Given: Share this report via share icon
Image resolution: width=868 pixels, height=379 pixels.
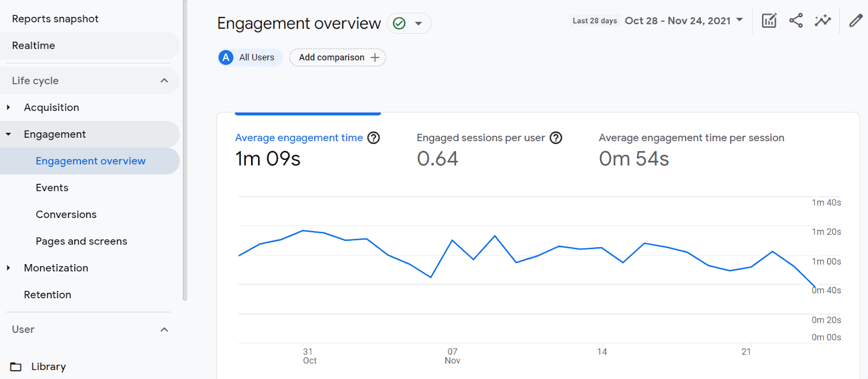Looking at the screenshot, I should click(x=796, y=21).
